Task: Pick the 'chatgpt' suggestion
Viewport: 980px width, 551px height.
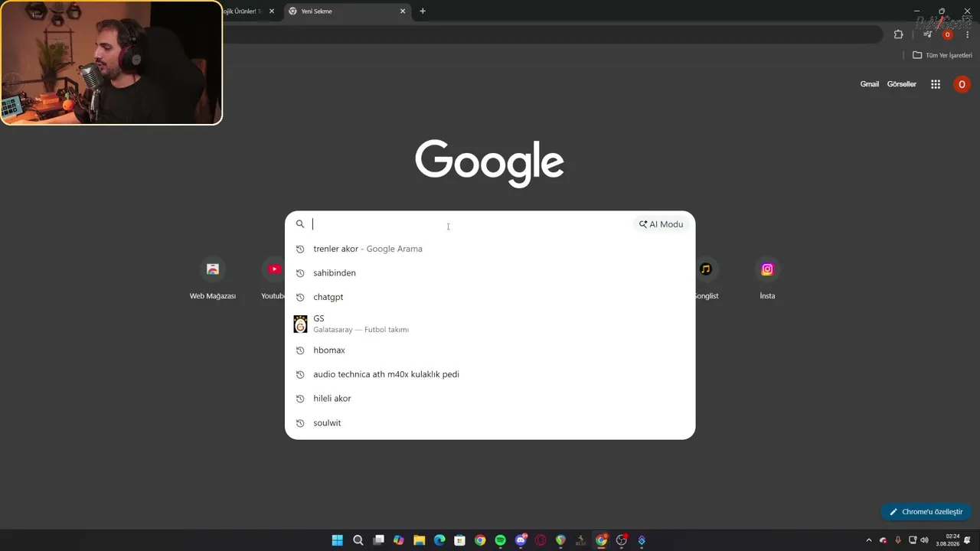Action: coord(490,297)
